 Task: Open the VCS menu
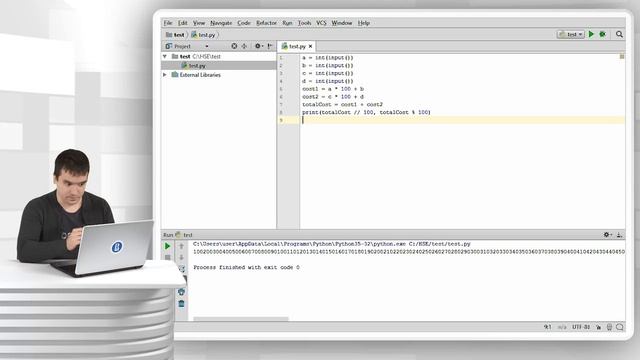click(x=321, y=23)
